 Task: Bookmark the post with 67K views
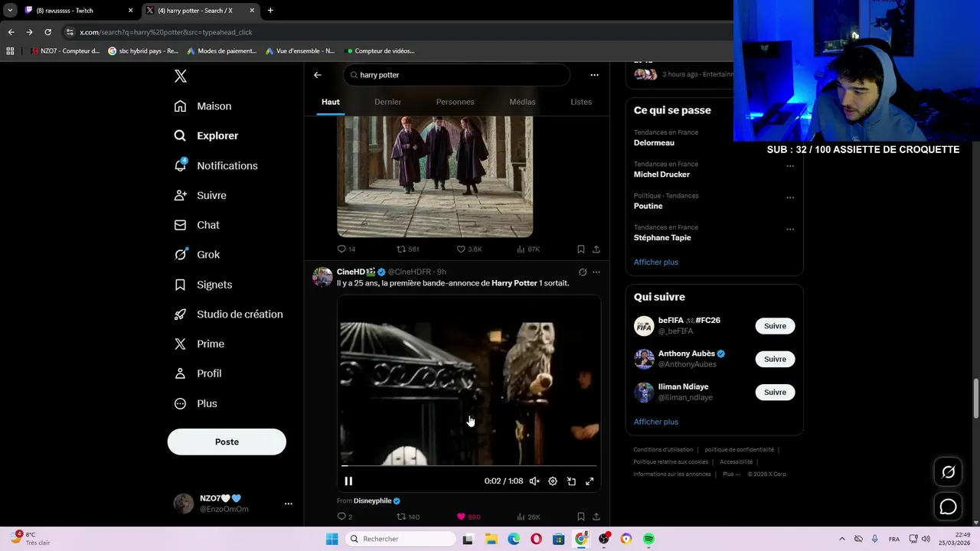point(581,249)
